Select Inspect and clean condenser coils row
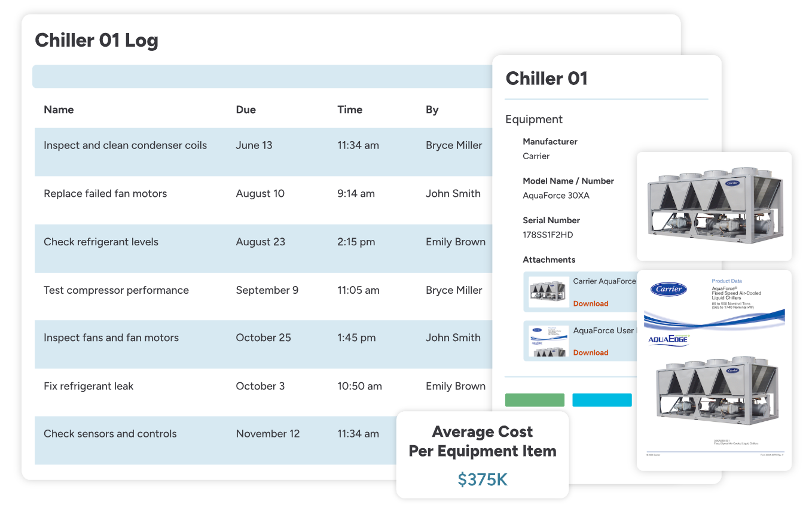This screenshot has height=511, width=812. coord(263,151)
